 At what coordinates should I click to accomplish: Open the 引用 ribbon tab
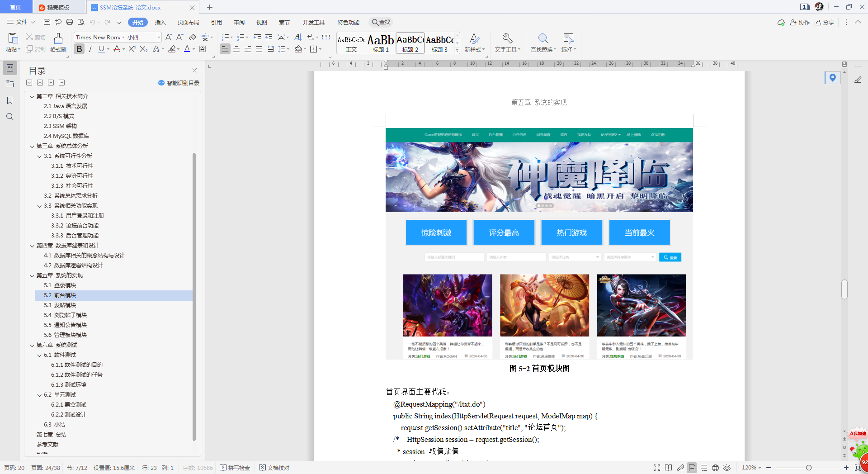coord(216,22)
